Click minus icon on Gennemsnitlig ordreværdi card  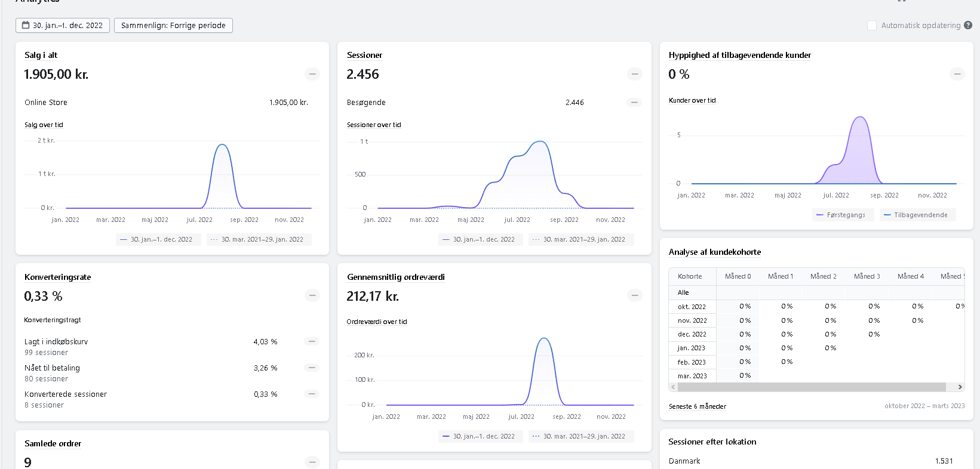pyautogui.click(x=634, y=295)
